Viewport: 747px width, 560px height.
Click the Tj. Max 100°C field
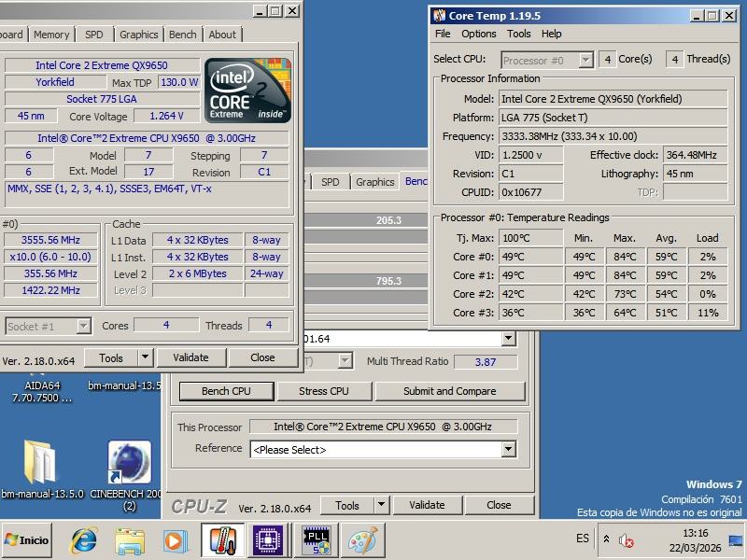click(x=530, y=238)
